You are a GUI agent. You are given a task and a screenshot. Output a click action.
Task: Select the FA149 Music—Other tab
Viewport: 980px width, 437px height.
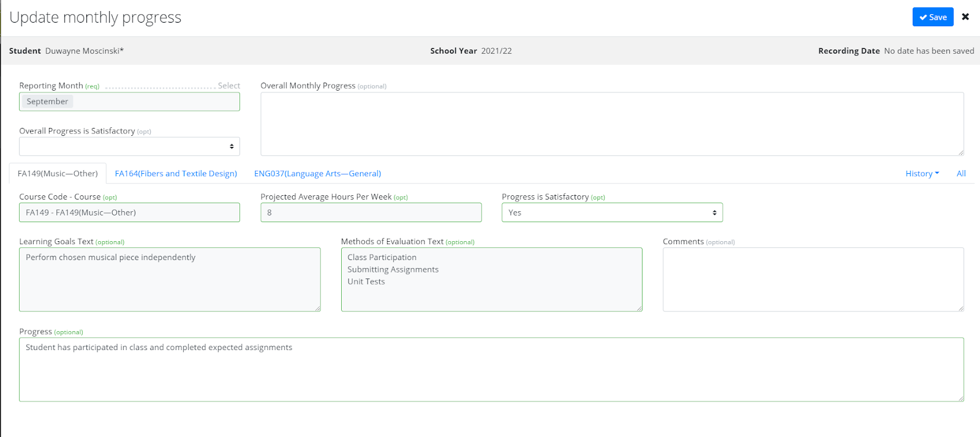coord(58,174)
